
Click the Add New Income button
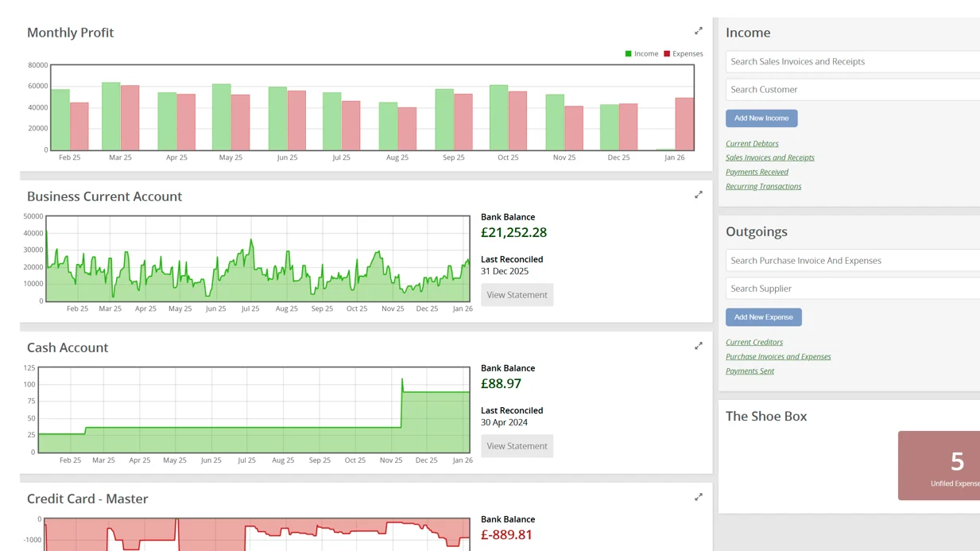pyautogui.click(x=761, y=118)
